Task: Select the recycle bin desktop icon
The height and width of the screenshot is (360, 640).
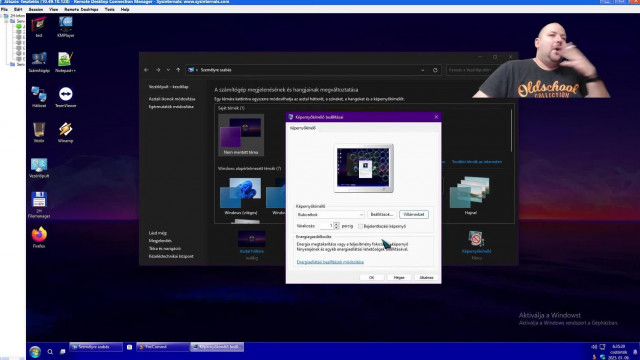Action: tap(39, 132)
